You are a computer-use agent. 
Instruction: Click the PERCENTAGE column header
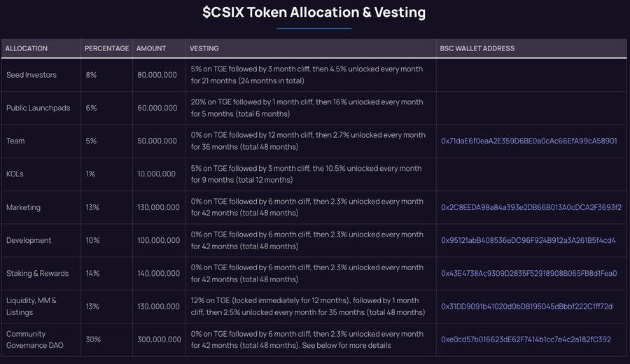coord(107,48)
